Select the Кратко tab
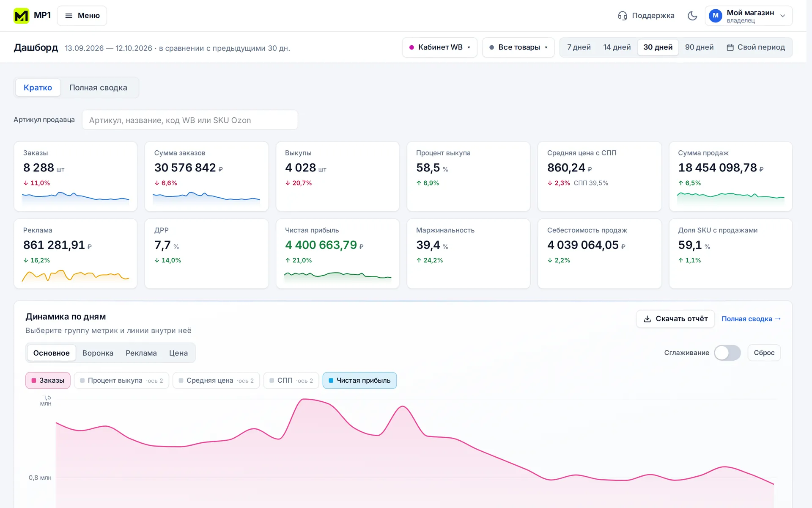This screenshot has width=812, height=508. (38, 88)
